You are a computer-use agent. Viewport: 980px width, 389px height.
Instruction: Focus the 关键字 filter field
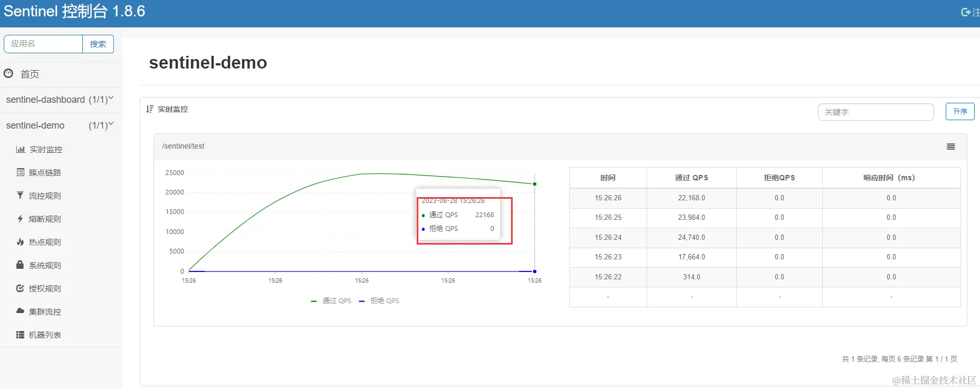pyautogui.click(x=876, y=112)
